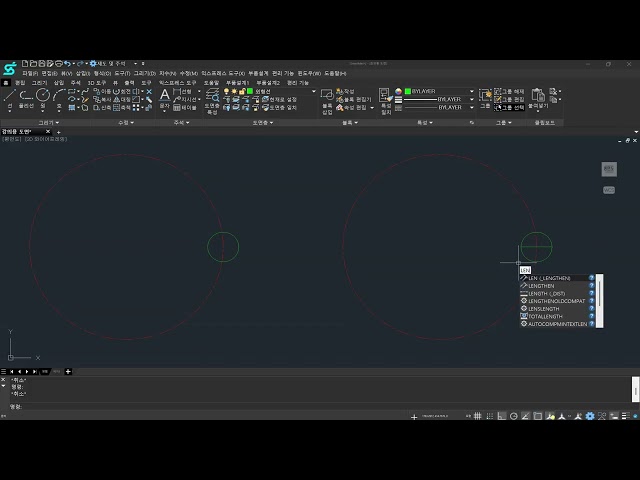Toggle layer on/off lightbulb icon
640x480 pixels.
(226, 91)
